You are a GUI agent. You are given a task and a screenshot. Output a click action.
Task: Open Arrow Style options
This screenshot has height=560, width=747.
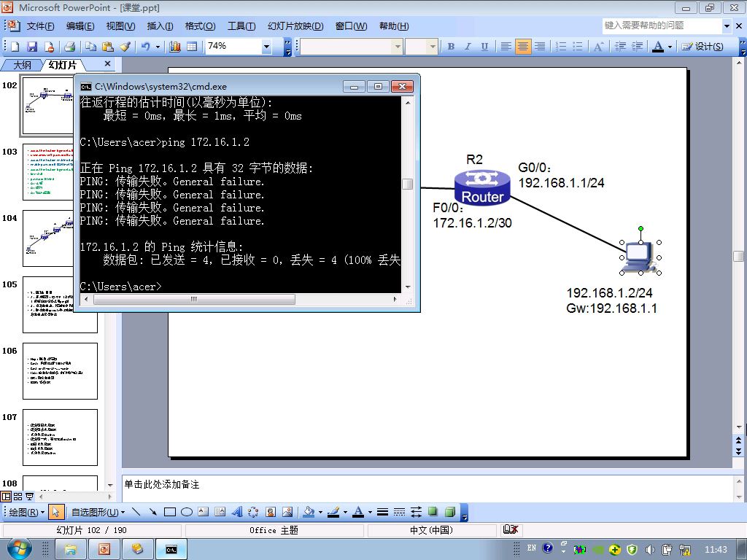point(416,512)
